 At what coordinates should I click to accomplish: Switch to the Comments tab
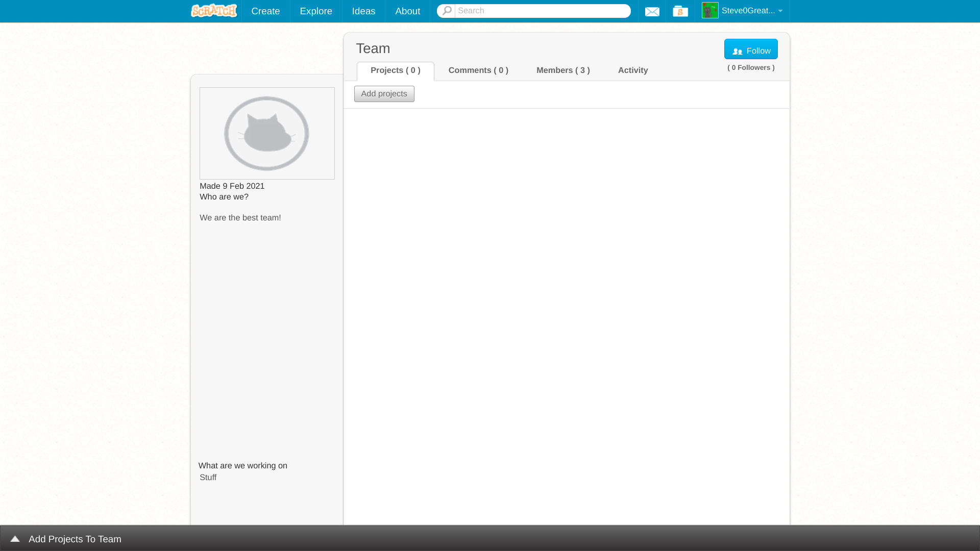[478, 70]
